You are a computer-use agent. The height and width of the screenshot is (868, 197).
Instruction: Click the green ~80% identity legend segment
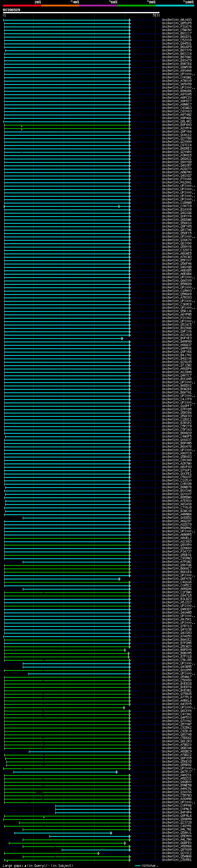click(137, 6)
